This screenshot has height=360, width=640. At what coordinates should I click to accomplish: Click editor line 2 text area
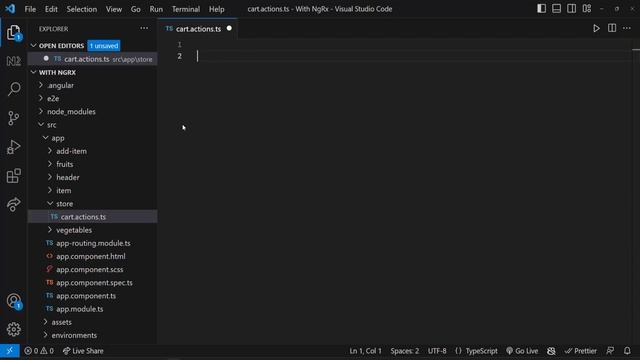coord(412,56)
